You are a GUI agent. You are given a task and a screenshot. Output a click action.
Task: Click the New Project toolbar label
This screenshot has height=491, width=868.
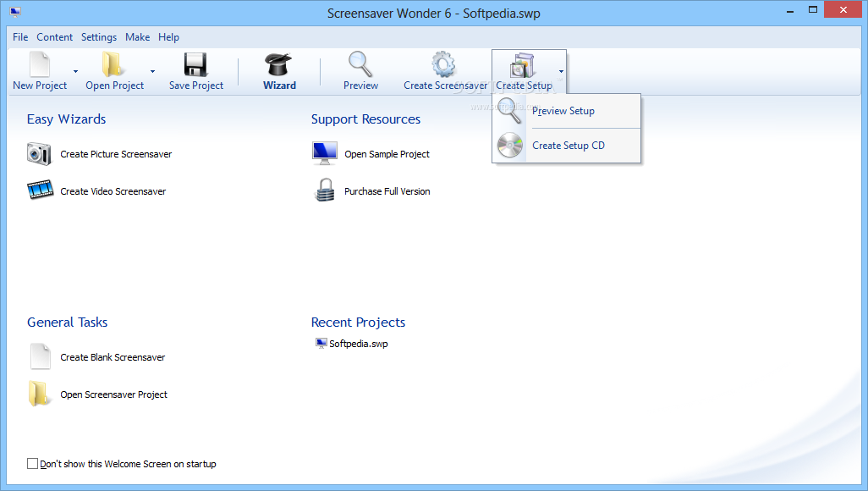40,86
